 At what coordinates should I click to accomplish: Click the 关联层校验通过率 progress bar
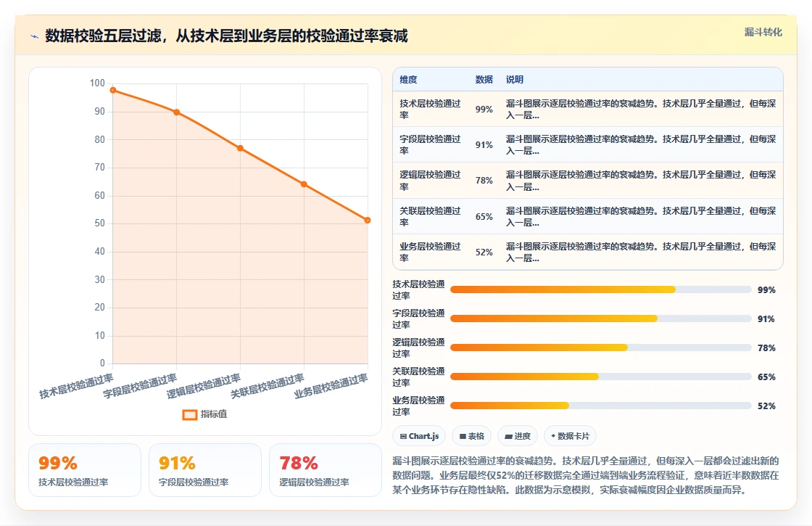601,377
